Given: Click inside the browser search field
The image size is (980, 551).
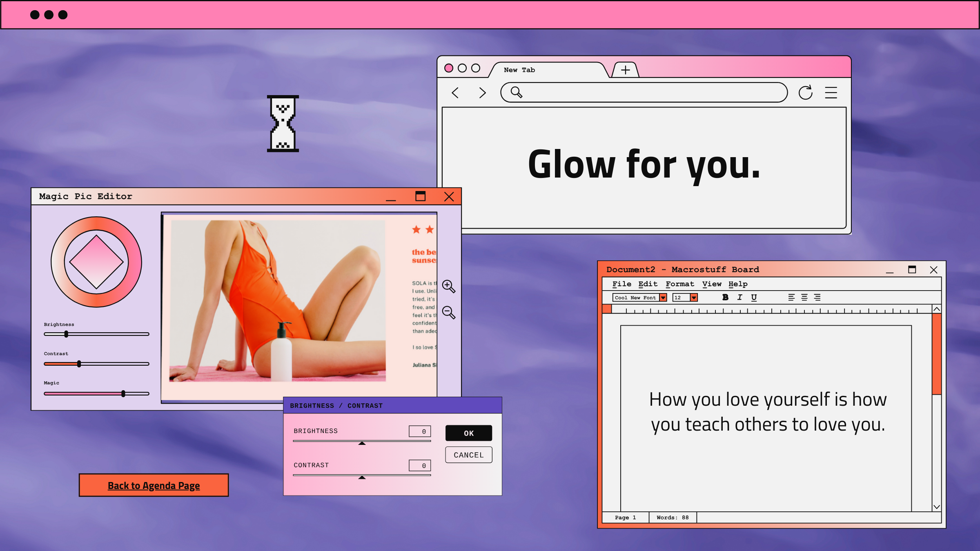Looking at the screenshot, I should click(x=653, y=93).
